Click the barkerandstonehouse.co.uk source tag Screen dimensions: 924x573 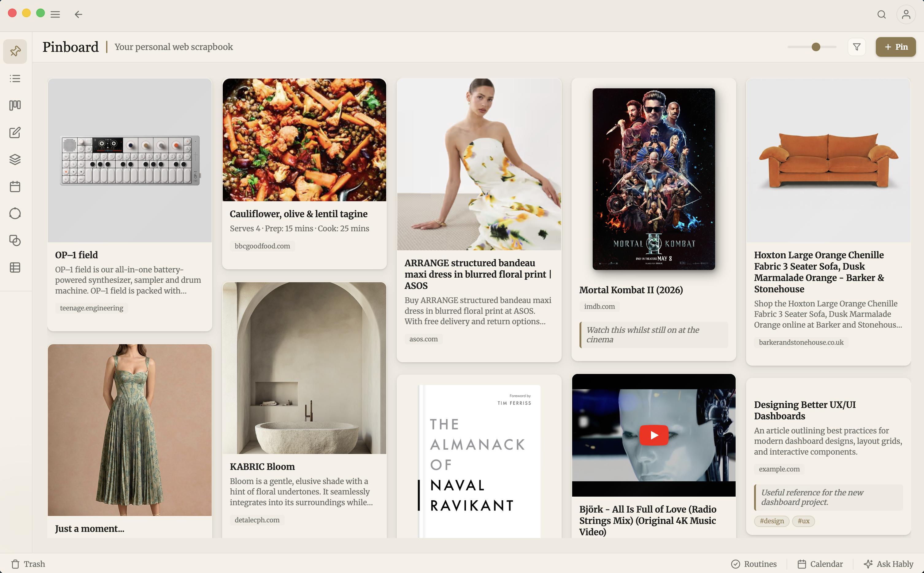(801, 343)
